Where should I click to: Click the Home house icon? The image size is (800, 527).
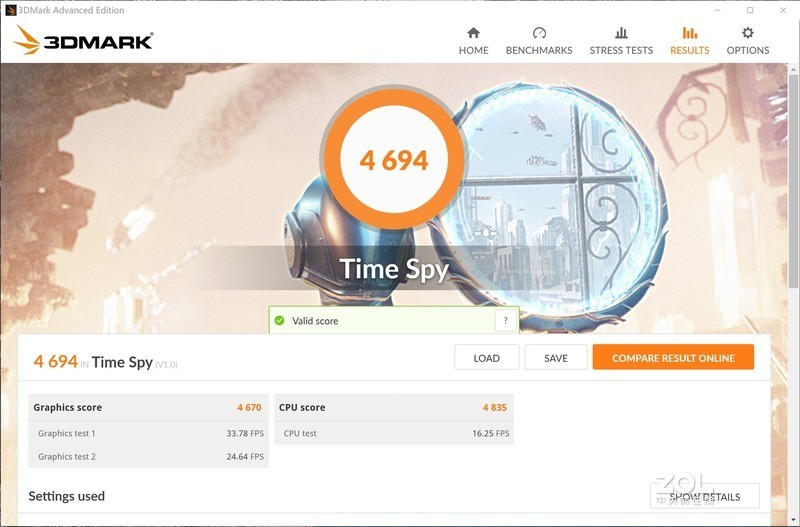(473, 33)
